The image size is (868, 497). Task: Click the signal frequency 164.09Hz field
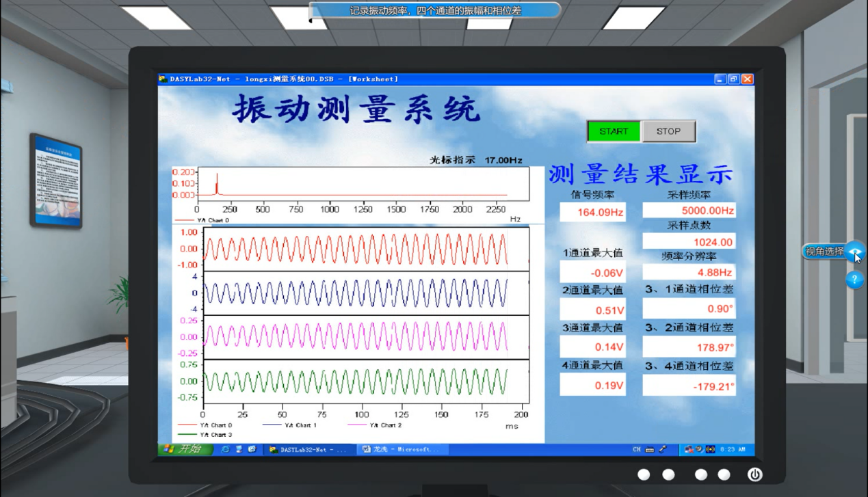592,213
